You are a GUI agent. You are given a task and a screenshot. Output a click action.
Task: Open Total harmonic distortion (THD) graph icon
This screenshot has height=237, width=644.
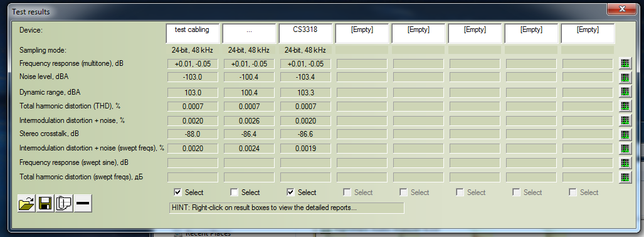pyautogui.click(x=625, y=106)
